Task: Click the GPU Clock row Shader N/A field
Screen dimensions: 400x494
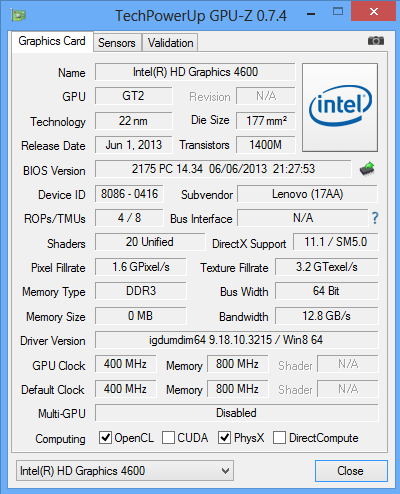Action: pyautogui.click(x=348, y=364)
